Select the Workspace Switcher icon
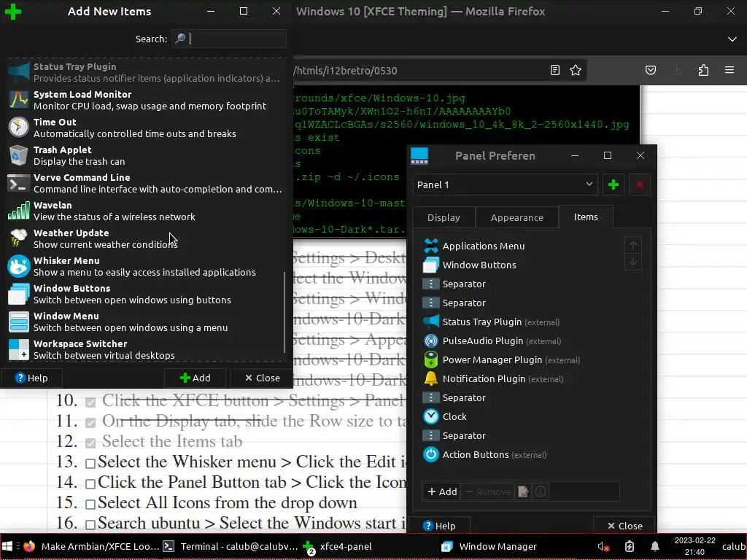The height and width of the screenshot is (560, 747). 18,349
